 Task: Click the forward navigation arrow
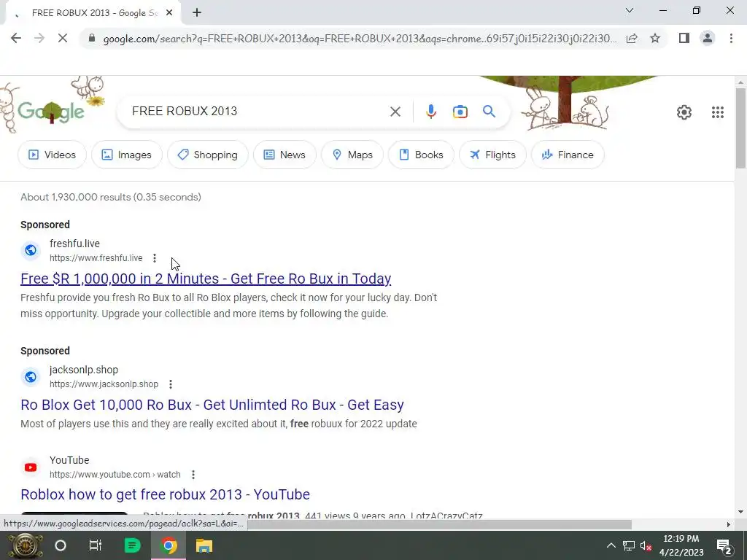coord(39,38)
